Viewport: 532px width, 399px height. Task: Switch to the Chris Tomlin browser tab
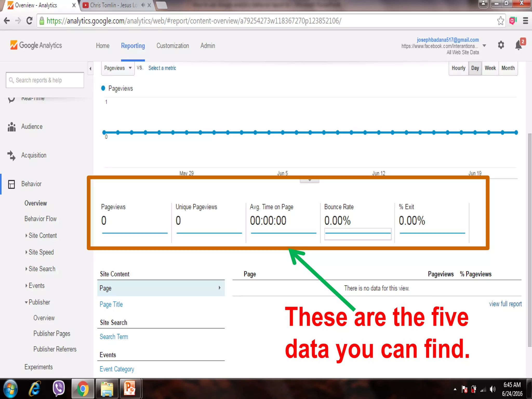(114, 5)
